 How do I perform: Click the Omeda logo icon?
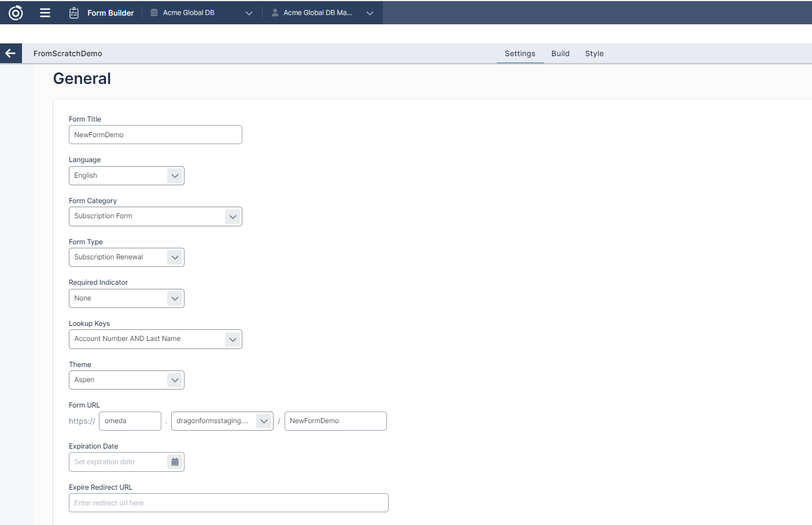[x=15, y=12]
